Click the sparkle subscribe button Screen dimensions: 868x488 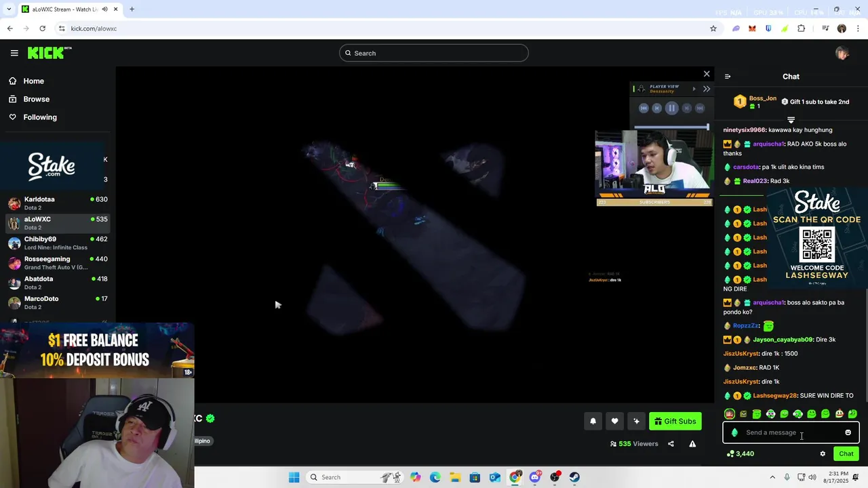(636, 421)
